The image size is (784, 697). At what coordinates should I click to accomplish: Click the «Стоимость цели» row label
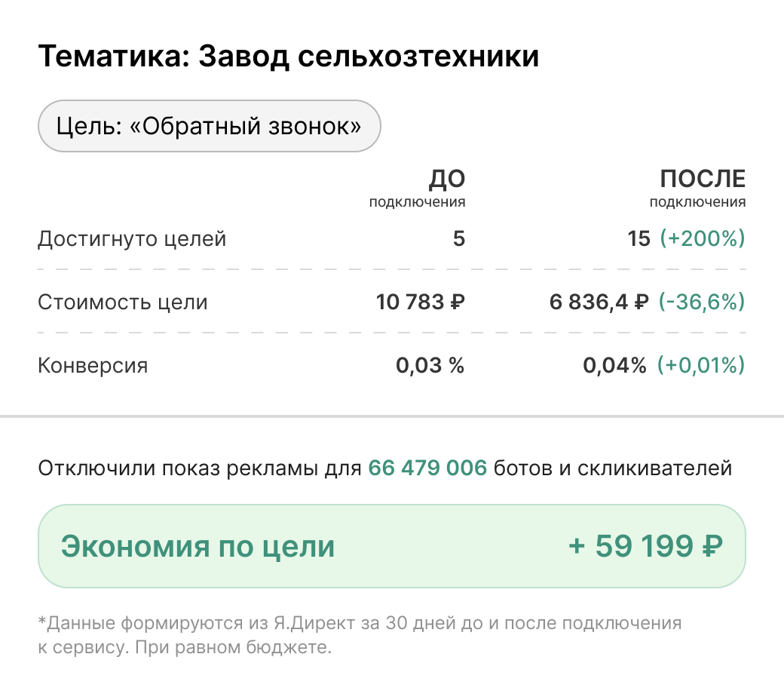pyautogui.click(x=123, y=303)
